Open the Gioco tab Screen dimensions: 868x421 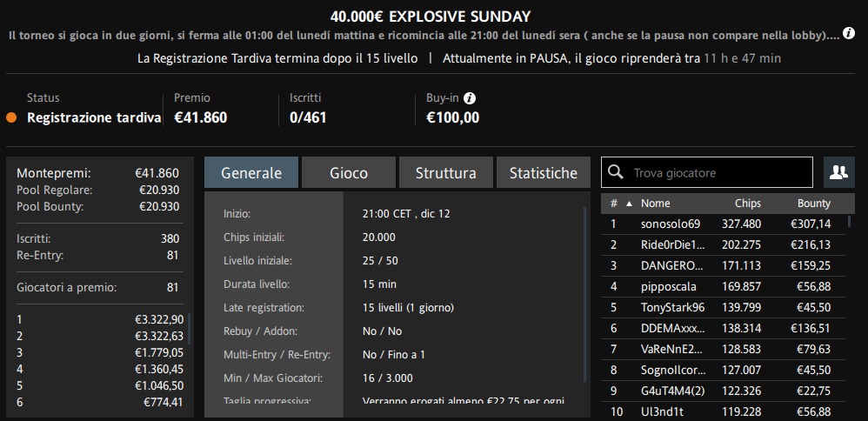tap(349, 173)
